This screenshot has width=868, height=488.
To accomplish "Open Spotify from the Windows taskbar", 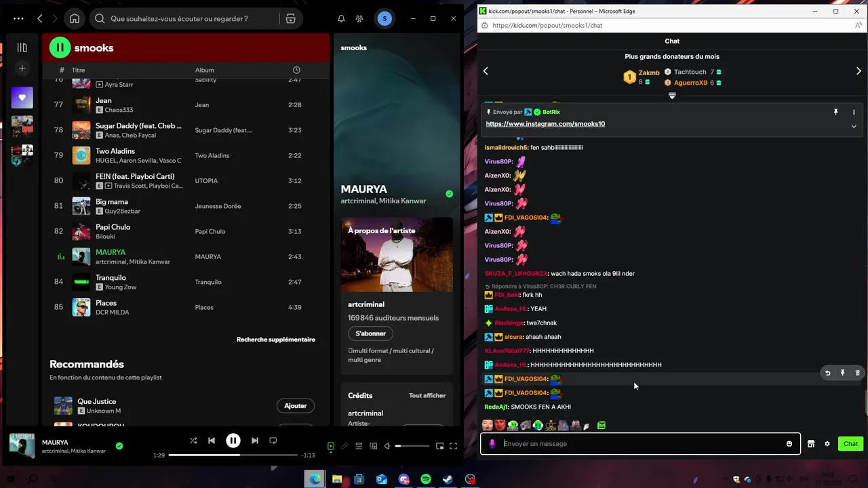I will point(426,479).
